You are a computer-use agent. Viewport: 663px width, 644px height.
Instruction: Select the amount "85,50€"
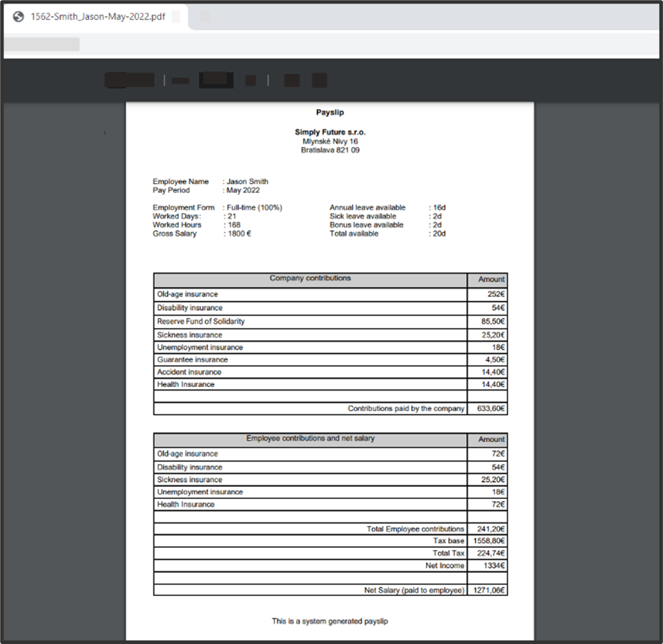pyautogui.click(x=493, y=322)
